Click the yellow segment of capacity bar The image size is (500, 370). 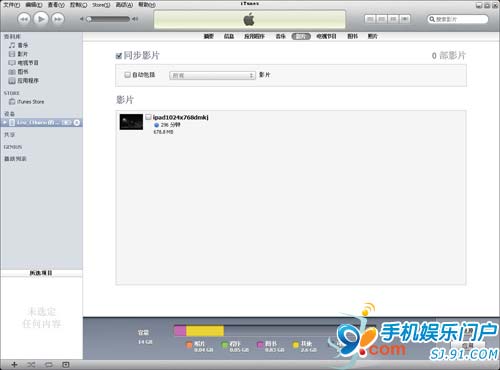tap(205, 331)
